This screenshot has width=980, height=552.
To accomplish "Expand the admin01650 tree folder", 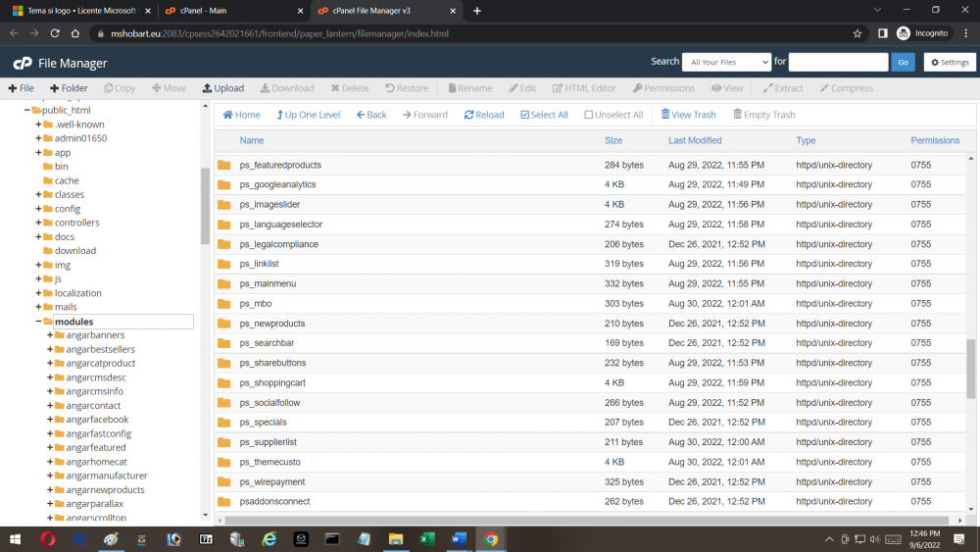I will pos(38,138).
